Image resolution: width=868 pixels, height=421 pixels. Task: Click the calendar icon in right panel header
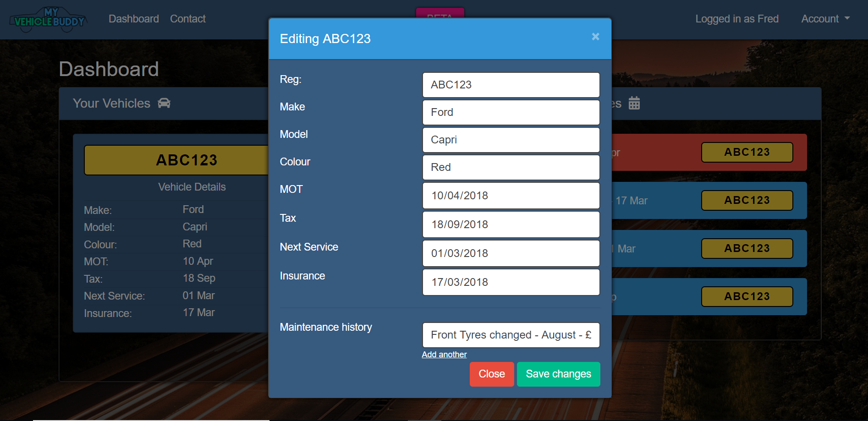coord(634,103)
